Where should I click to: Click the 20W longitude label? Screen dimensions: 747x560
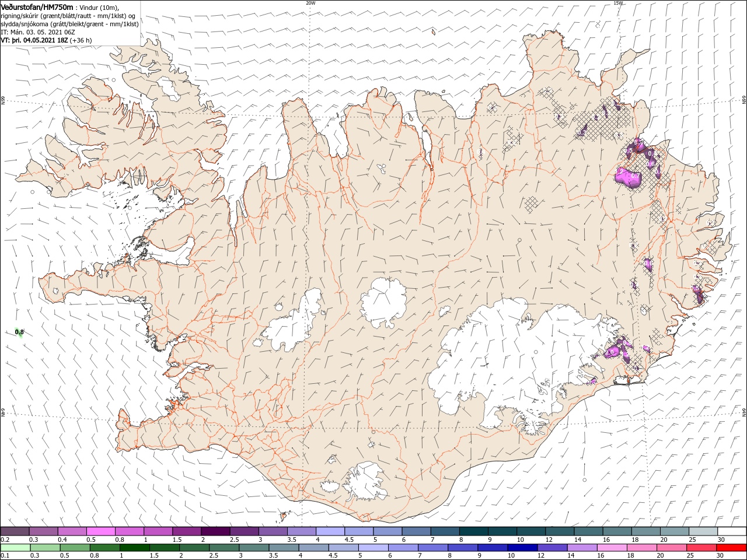point(310,3)
